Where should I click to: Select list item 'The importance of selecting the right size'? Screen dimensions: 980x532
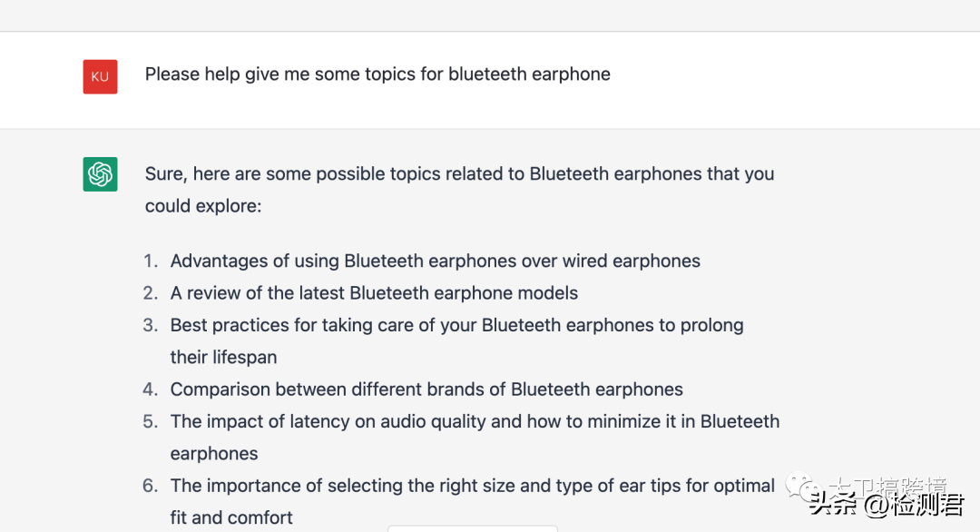(x=473, y=486)
